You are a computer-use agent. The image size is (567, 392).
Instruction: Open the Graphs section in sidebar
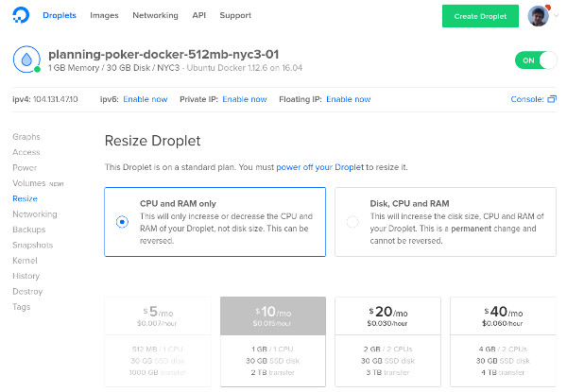click(x=26, y=137)
